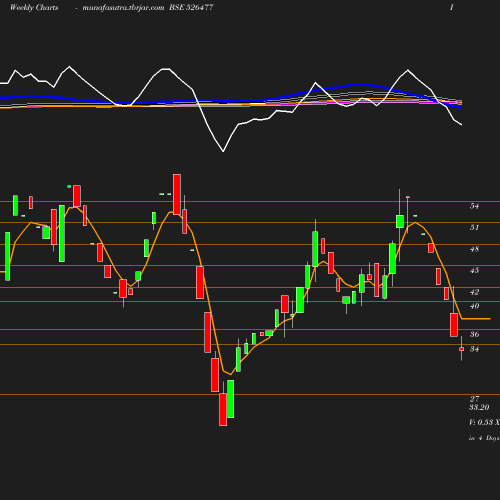Click the price axis label 40

(x=474, y=306)
